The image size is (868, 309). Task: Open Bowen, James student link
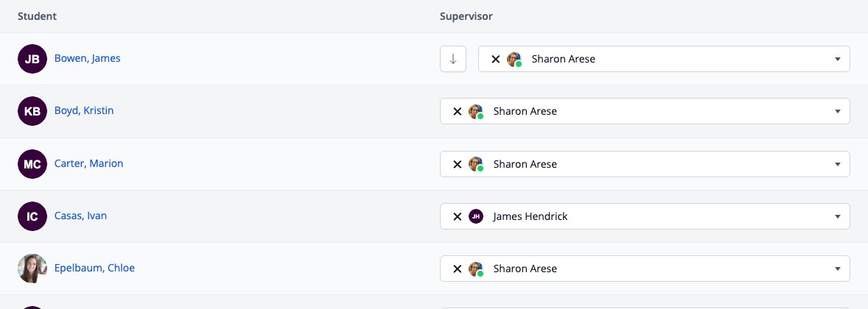88,58
